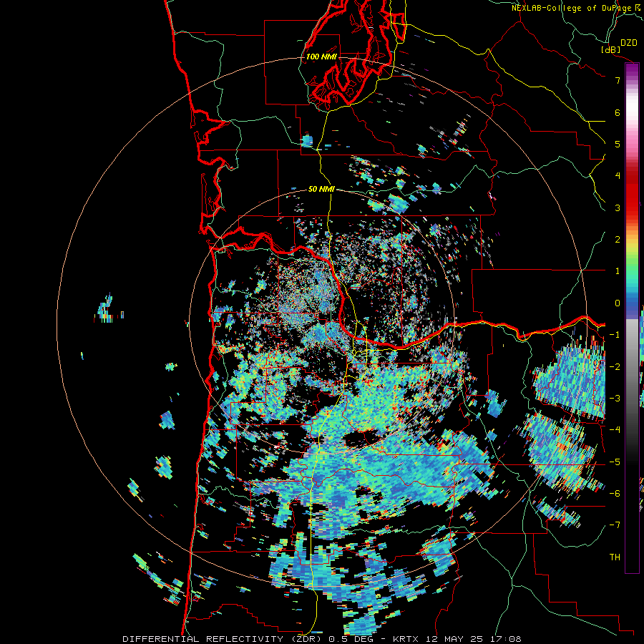The image size is (644, 644).
Task: Click the 50 NMI range ring label
Action: pyautogui.click(x=321, y=189)
